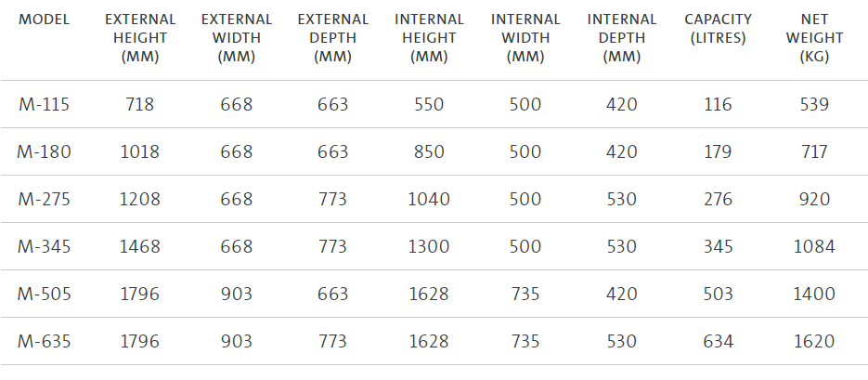868x380 pixels.
Task: Select the M-180 model row label
Action: click(x=45, y=151)
